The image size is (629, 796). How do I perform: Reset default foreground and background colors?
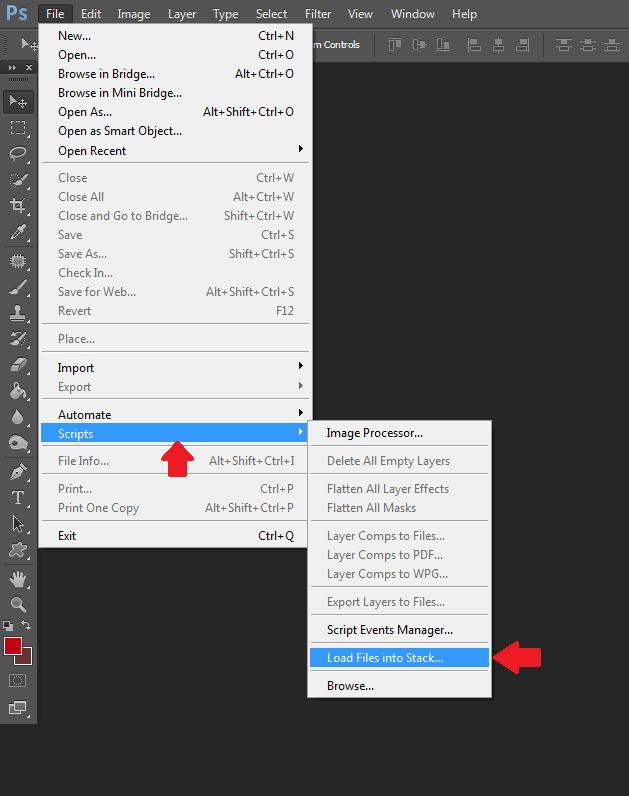click(x=8, y=625)
